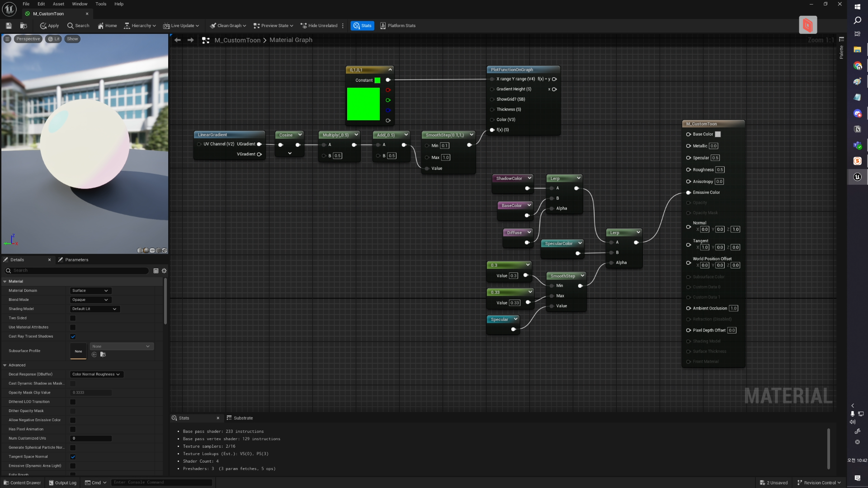Navigate back with left arrow icon
This screenshot has width=868, height=488.
click(x=178, y=40)
